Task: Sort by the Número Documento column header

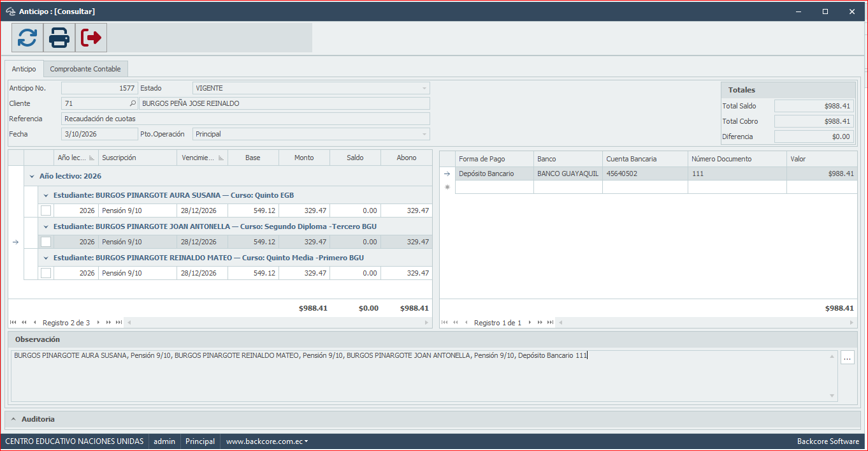Action: (737, 159)
